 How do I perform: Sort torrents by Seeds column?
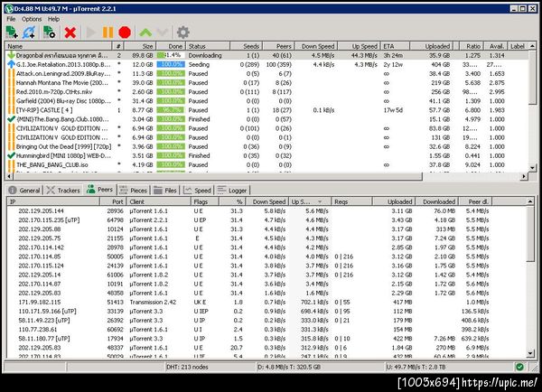point(246,46)
